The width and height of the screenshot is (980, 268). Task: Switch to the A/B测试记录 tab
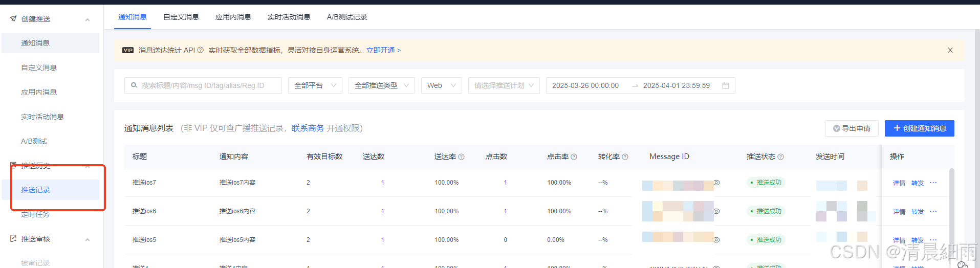coord(347,17)
